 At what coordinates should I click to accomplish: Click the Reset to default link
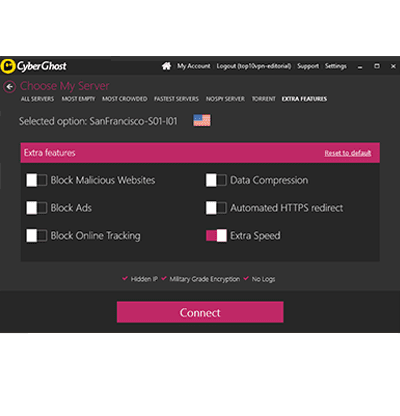click(x=348, y=153)
